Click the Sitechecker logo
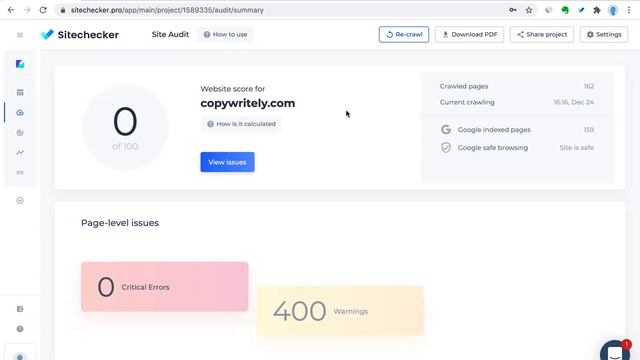640x360 pixels. (x=80, y=35)
